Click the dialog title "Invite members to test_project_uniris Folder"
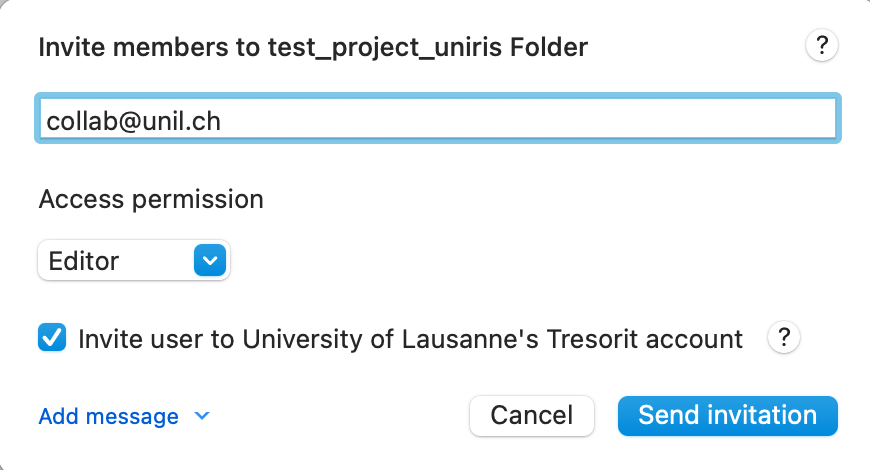Viewport: 870px width, 470px height. [313, 46]
